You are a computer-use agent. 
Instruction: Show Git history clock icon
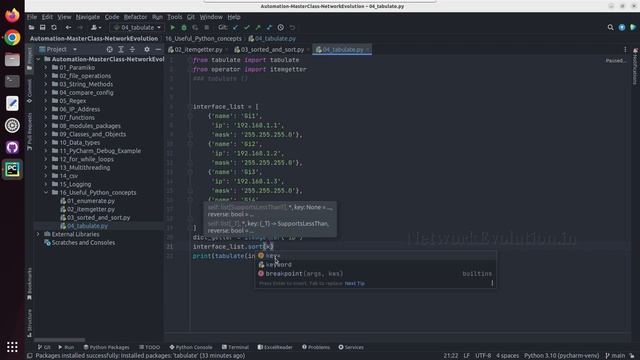click(281, 27)
